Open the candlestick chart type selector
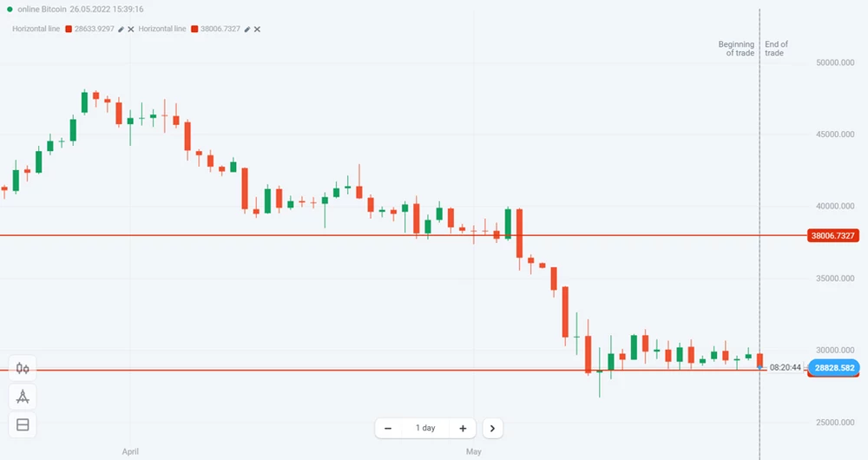 coord(23,368)
